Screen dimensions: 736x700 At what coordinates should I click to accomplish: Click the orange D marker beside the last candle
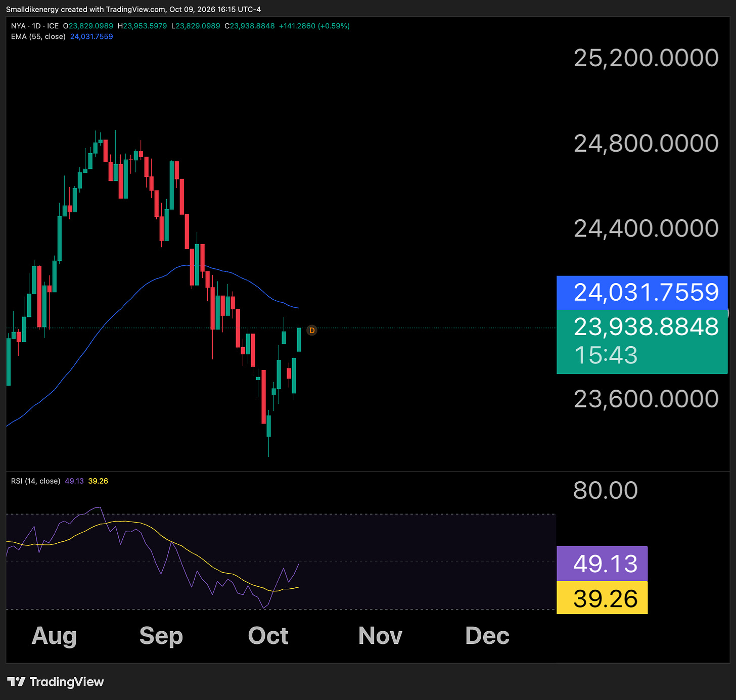(x=312, y=331)
